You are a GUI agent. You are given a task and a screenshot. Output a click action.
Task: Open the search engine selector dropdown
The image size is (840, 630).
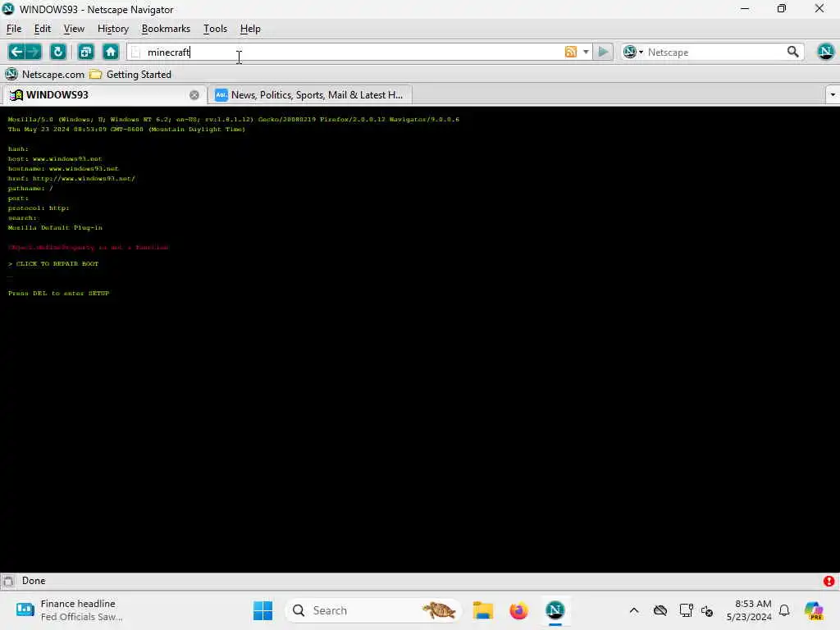[x=632, y=52]
